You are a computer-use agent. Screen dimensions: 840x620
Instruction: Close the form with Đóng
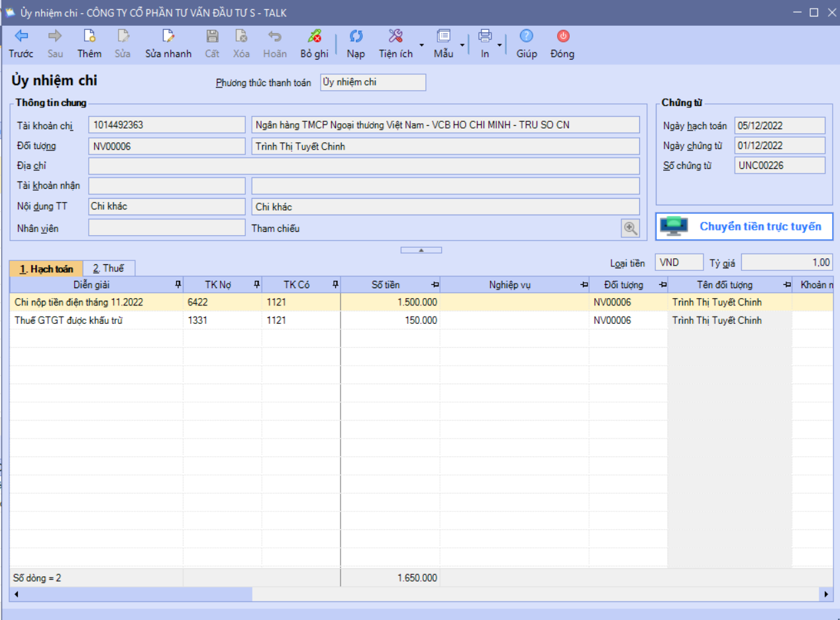coord(562,44)
